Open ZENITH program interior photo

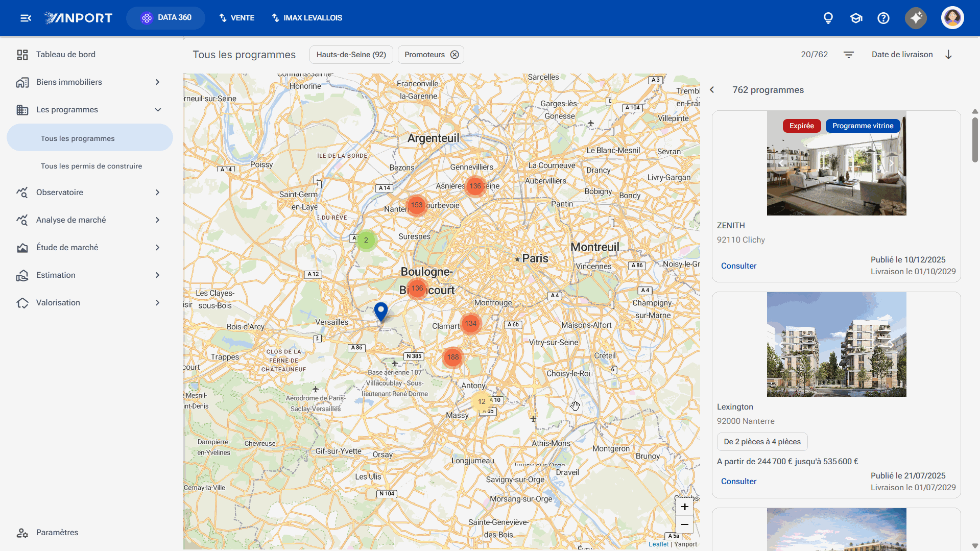836,163
